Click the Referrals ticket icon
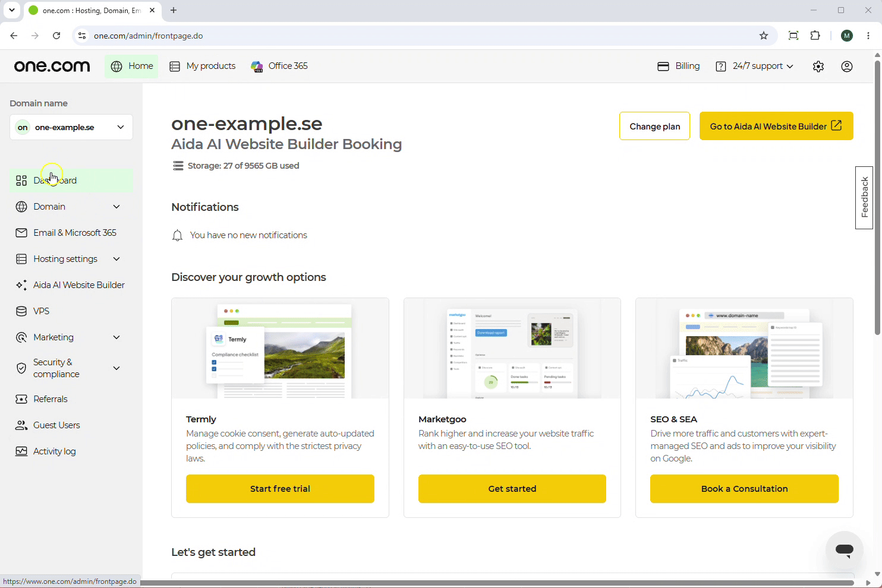The image size is (882, 588). 21,399
